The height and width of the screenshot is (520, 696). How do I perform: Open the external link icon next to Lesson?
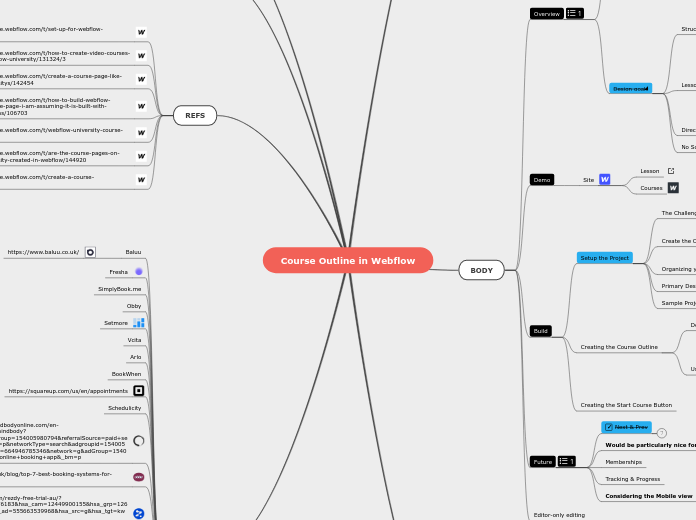(x=671, y=171)
